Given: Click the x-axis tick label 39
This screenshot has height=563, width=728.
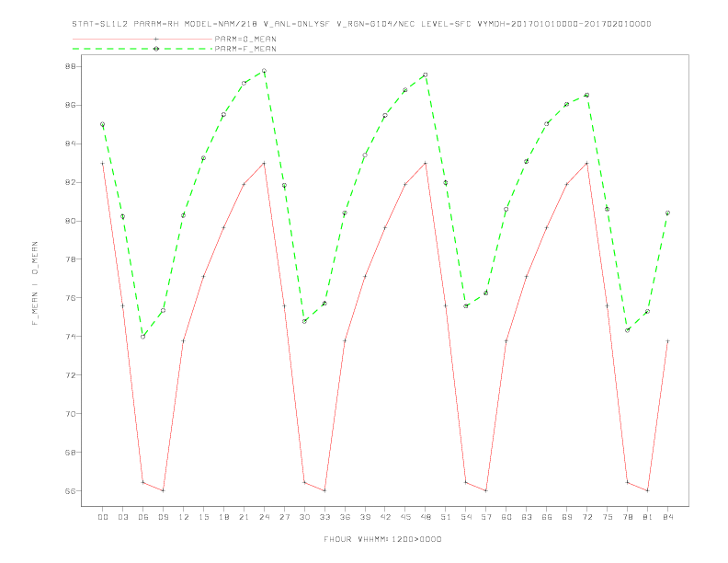Looking at the screenshot, I should 365,517.
